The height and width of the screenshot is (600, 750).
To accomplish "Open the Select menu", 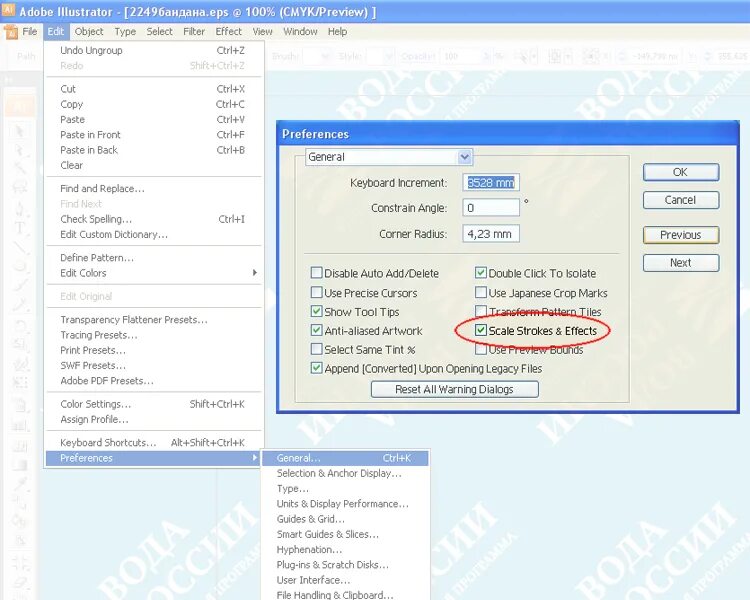I will tap(159, 32).
